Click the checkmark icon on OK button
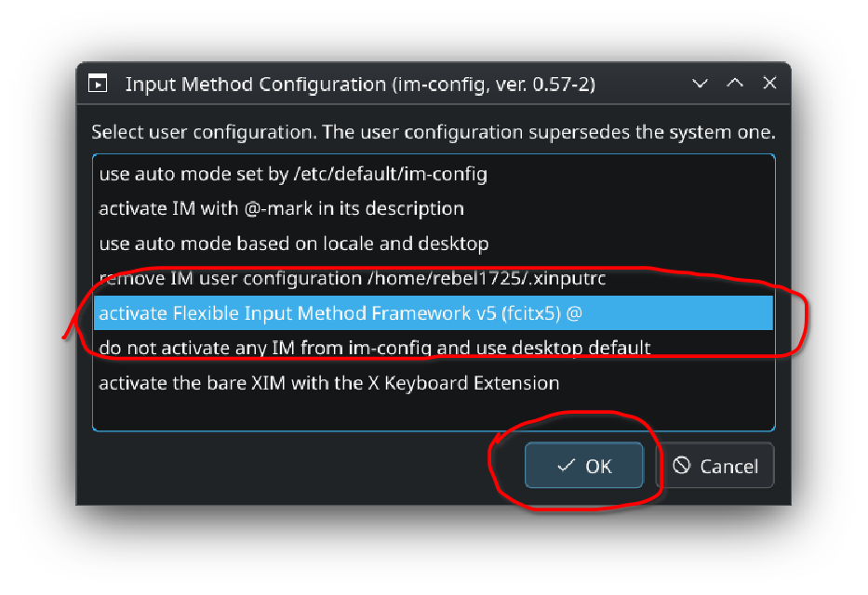 coord(566,466)
